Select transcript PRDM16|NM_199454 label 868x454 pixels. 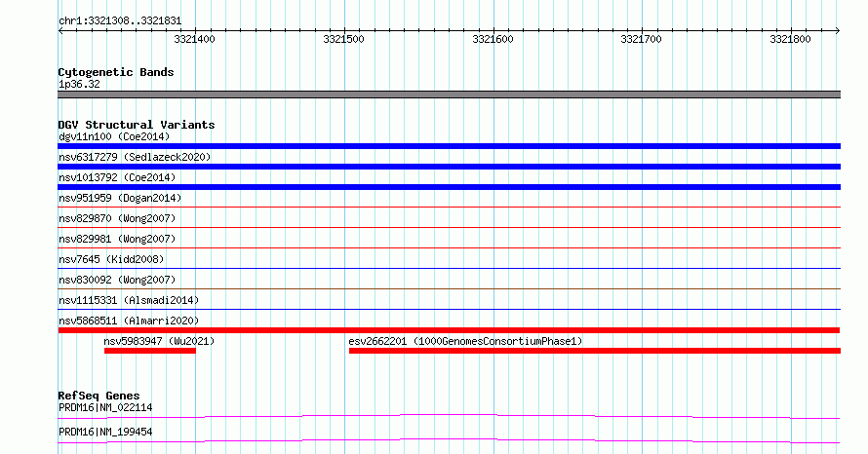tap(105, 432)
